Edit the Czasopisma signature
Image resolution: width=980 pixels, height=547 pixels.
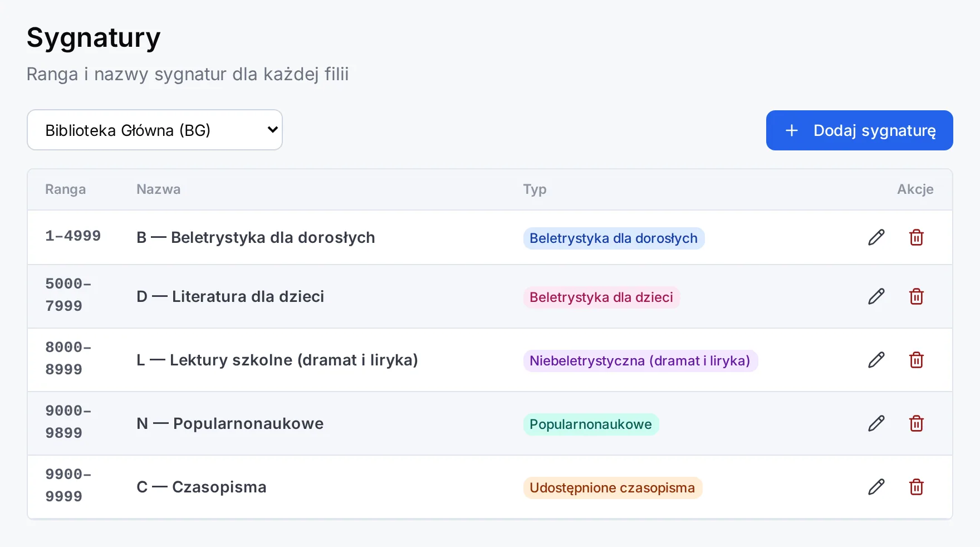click(x=876, y=487)
